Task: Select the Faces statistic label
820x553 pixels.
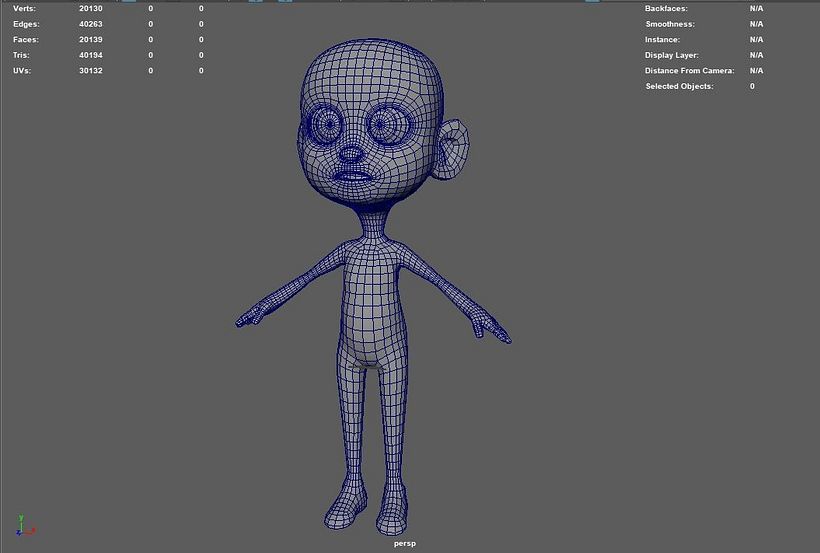Action: click(x=26, y=39)
